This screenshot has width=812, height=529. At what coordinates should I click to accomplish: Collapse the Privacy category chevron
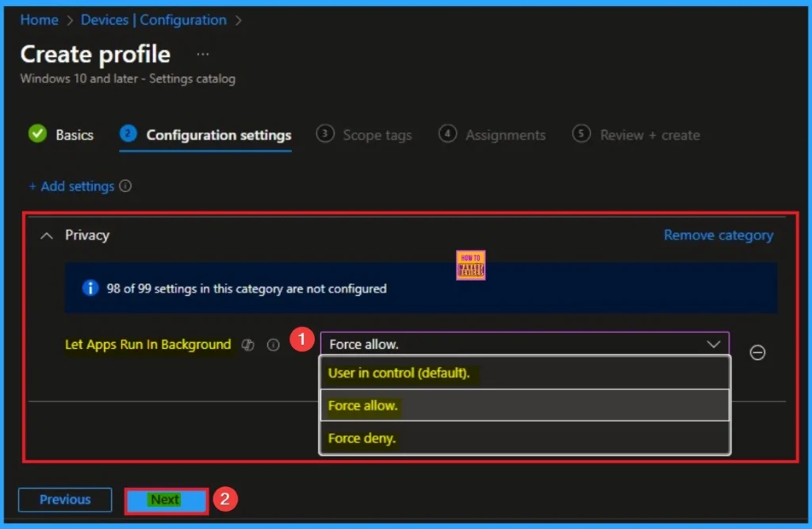click(47, 236)
